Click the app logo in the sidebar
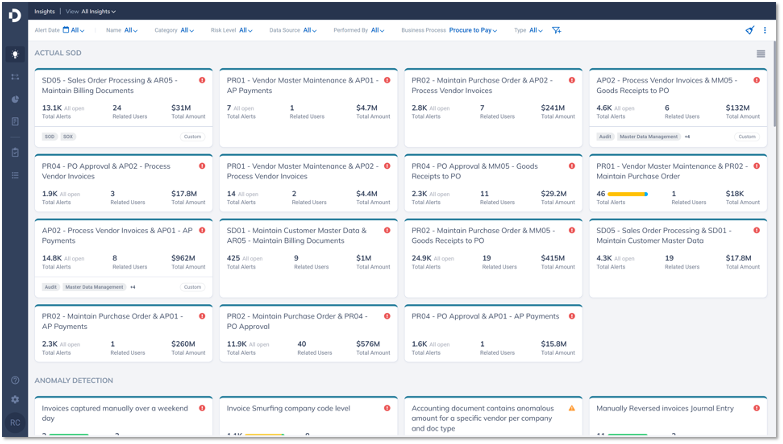The width and height of the screenshot is (783, 444). click(15, 15)
